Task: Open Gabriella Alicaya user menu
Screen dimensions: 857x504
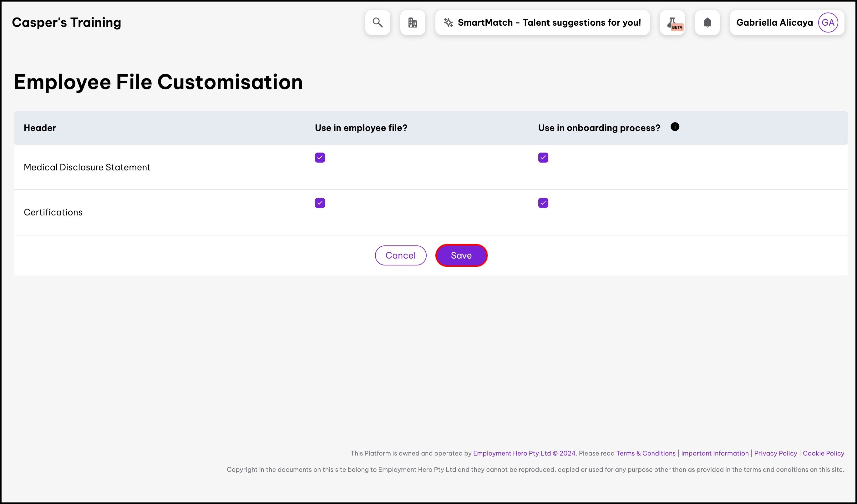Action: [x=774, y=23]
